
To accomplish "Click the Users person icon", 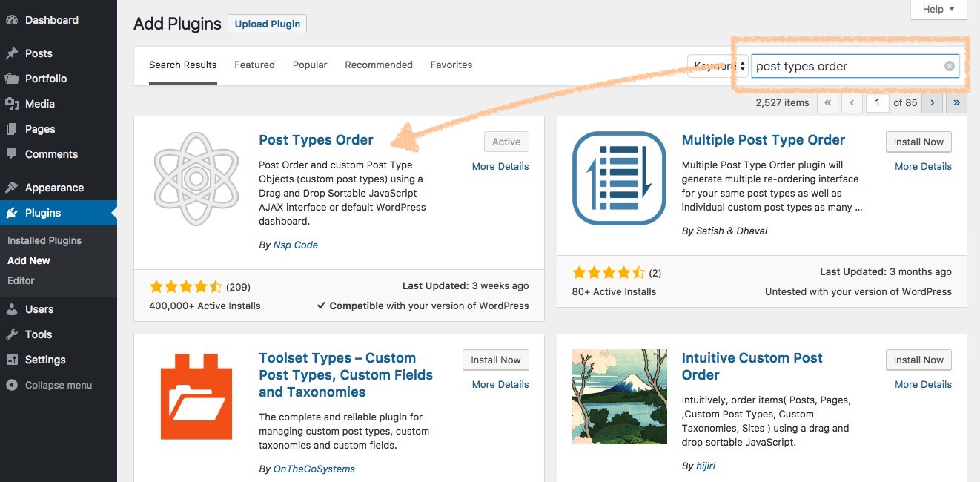I will (12, 309).
